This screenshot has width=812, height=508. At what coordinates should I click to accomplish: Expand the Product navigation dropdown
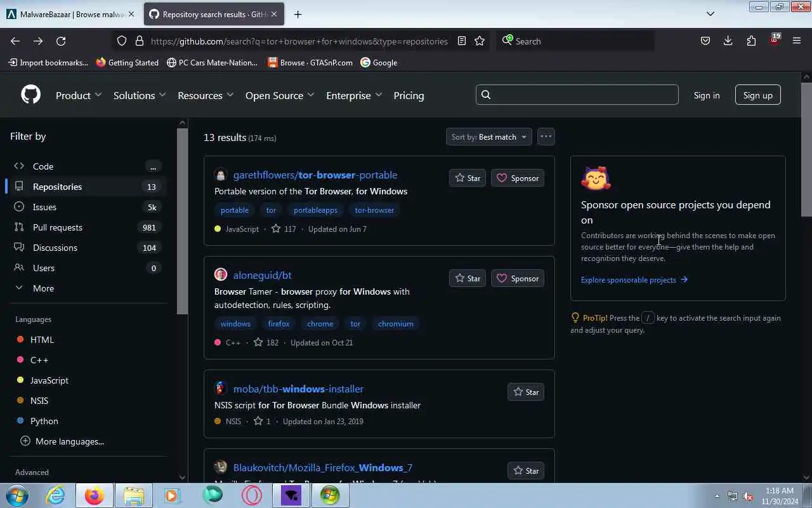coord(79,95)
